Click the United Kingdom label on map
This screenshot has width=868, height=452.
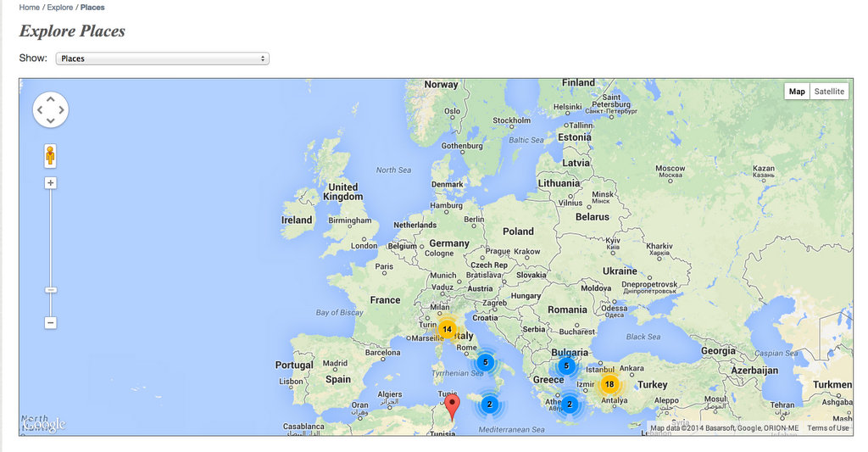[343, 192]
